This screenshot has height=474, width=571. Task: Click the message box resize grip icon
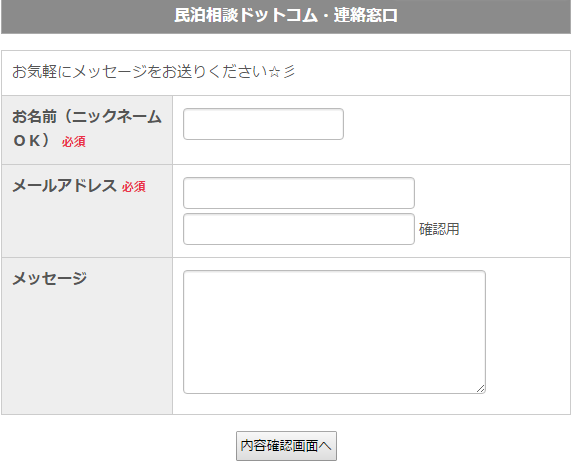pos(481,389)
